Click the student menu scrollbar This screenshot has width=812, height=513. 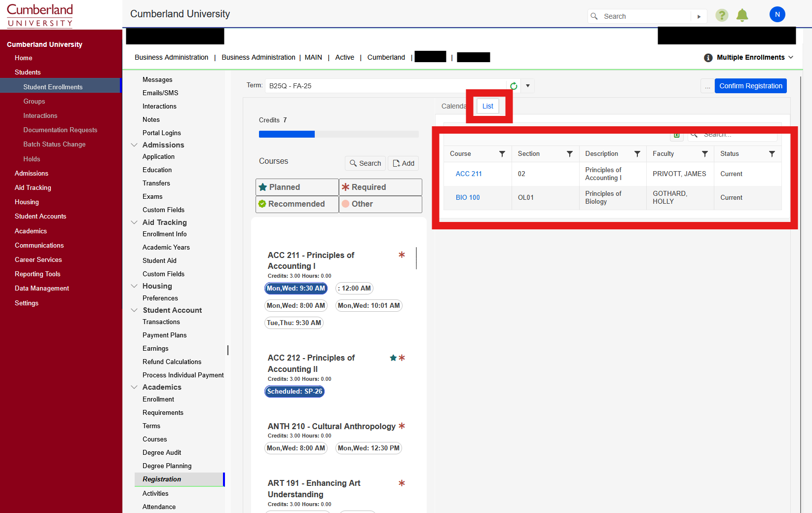(228, 350)
